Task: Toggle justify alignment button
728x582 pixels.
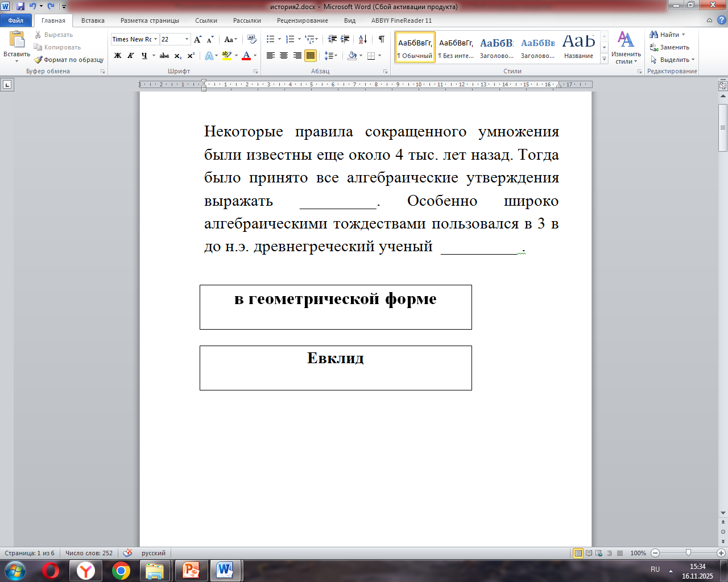Action: click(x=311, y=56)
